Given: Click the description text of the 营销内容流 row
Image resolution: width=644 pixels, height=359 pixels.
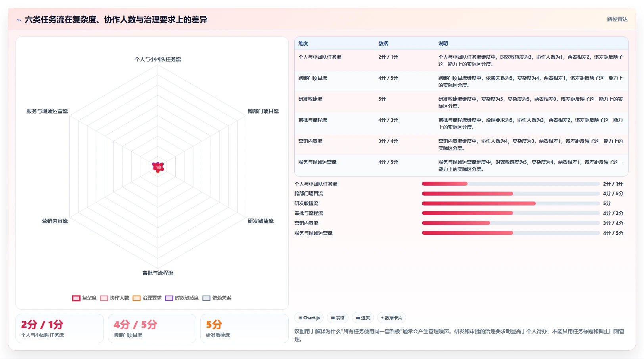Looking at the screenshot, I should (531, 145).
